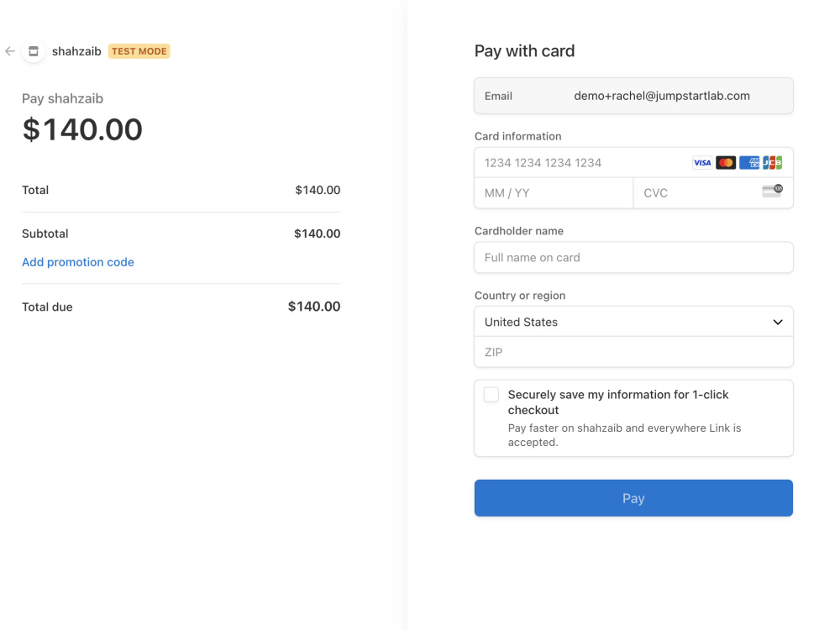Click the Mastercard logo
This screenshot has width=840, height=630.
pyautogui.click(x=726, y=163)
